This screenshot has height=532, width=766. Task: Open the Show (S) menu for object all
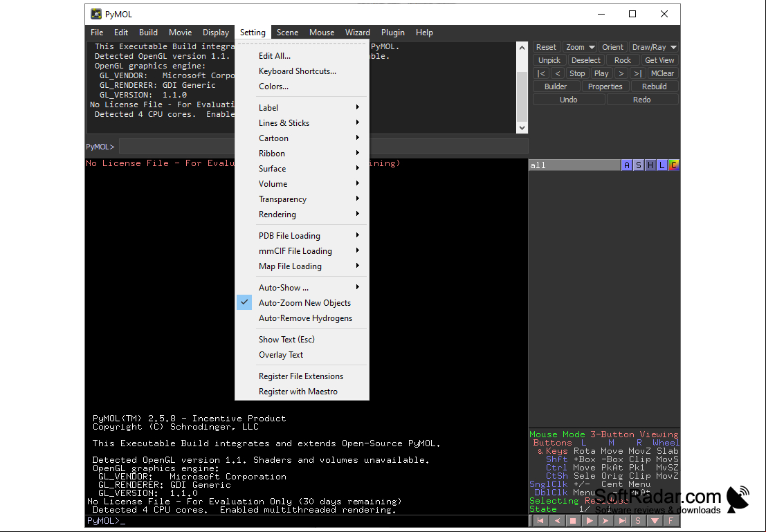pos(639,165)
